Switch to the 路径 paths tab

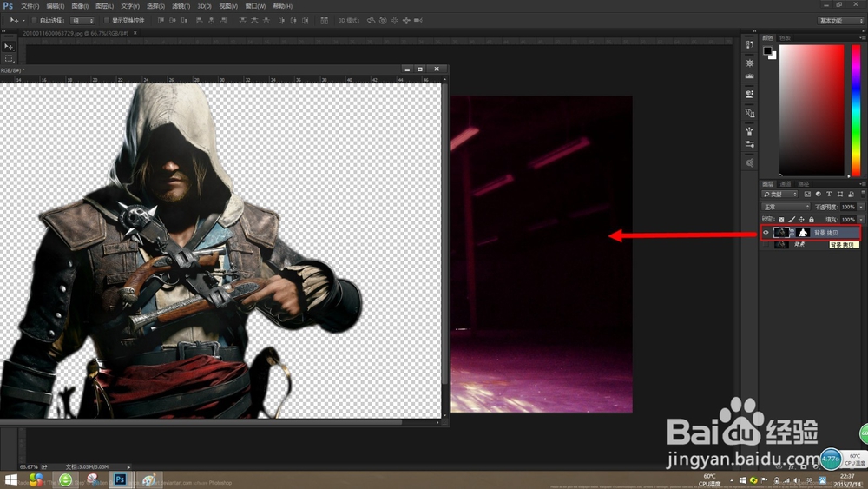point(804,184)
